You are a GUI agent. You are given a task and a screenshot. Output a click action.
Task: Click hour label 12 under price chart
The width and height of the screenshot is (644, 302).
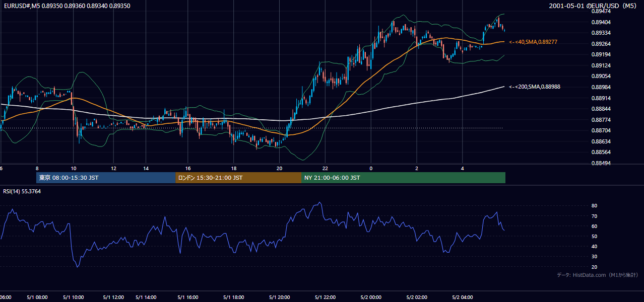coord(113,168)
